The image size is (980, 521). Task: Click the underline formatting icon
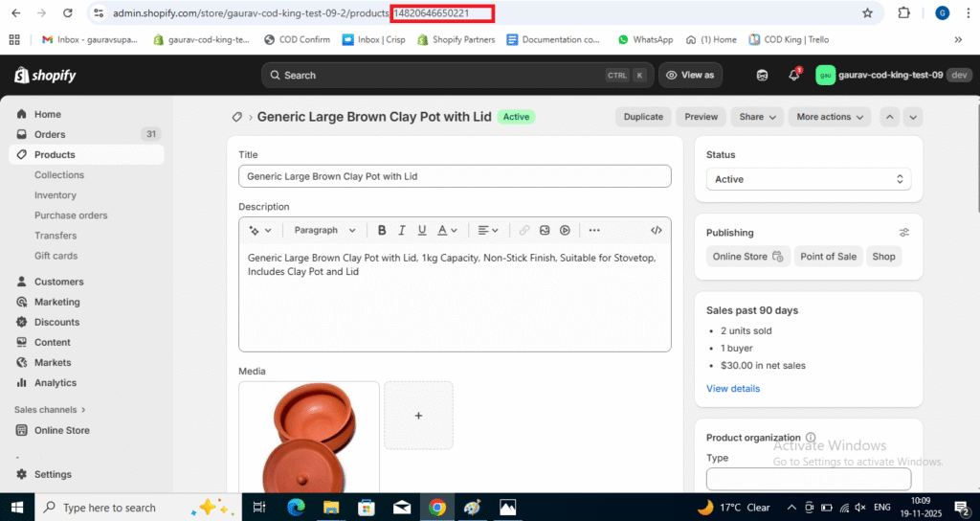coord(421,230)
